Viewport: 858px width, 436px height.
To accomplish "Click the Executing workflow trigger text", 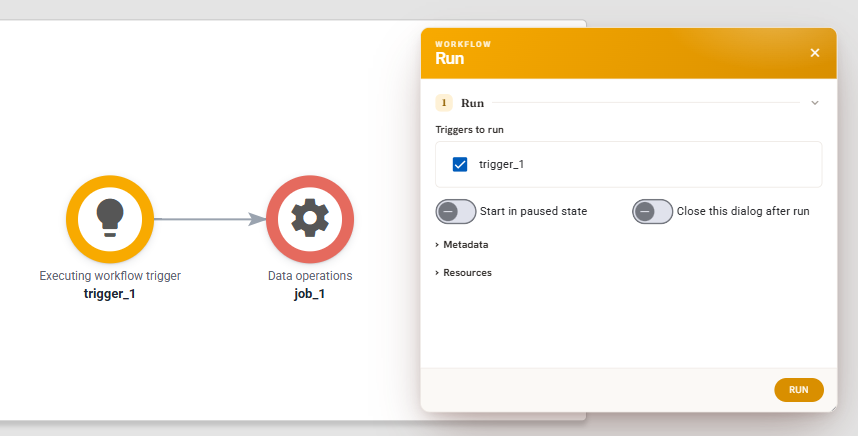I will [110, 276].
